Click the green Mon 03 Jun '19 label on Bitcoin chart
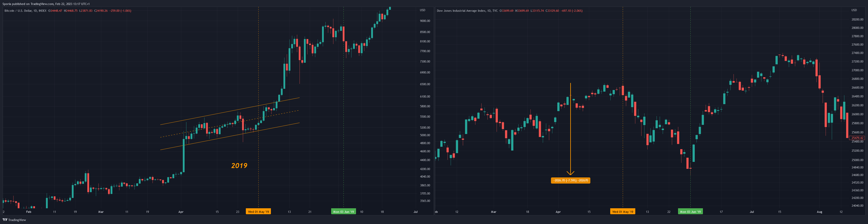 click(x=343, y=212)
